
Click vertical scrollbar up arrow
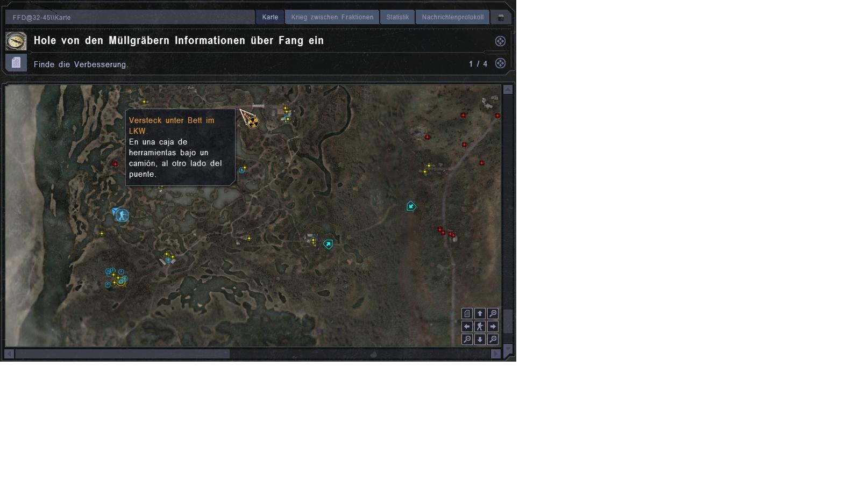pyautogui.click(x=508, y=89)
